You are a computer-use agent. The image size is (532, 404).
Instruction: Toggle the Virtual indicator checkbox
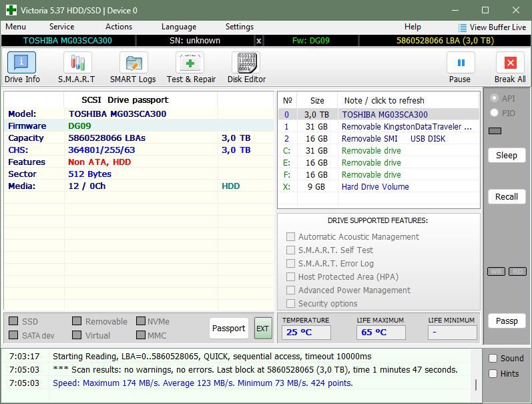(77, 335)
